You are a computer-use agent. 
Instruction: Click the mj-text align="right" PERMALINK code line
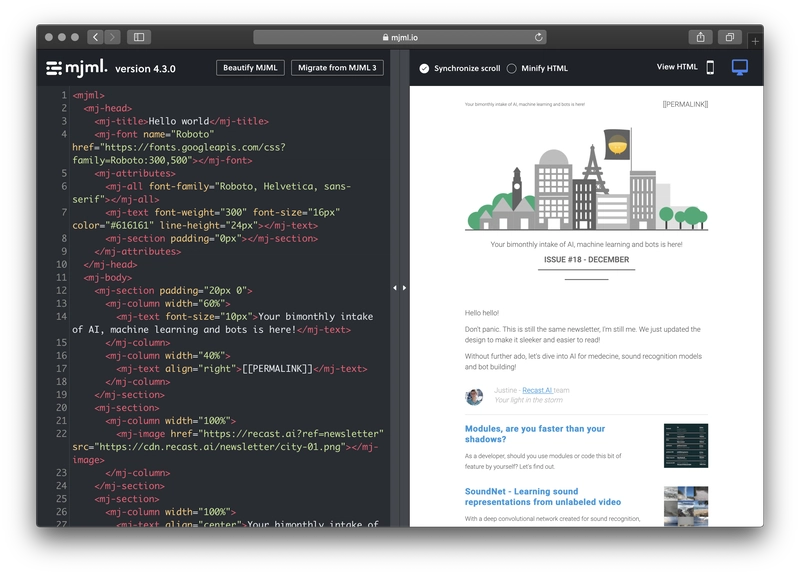[242, 368]
